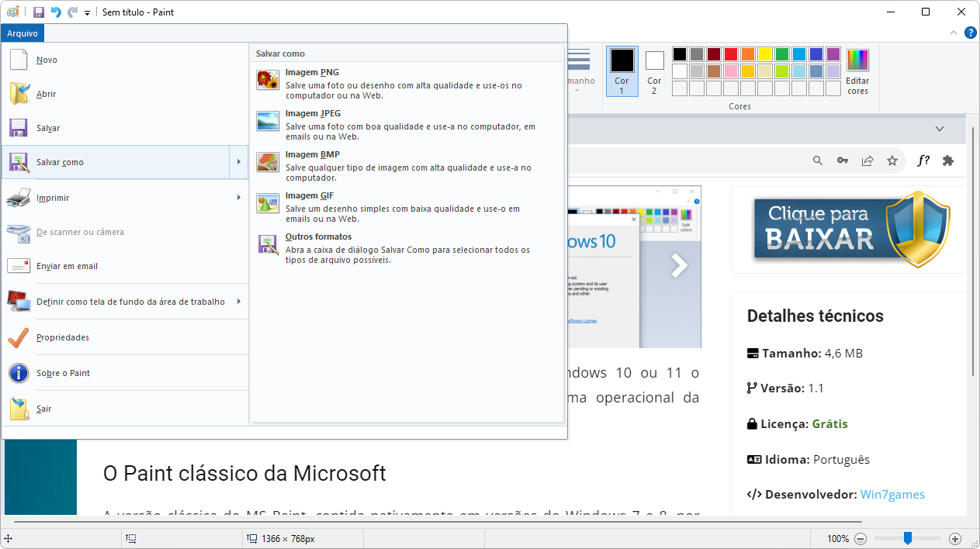The image size is (980, 549).
Task: Choose Sair to exit Paint
Action: click(x=125, y=409)
